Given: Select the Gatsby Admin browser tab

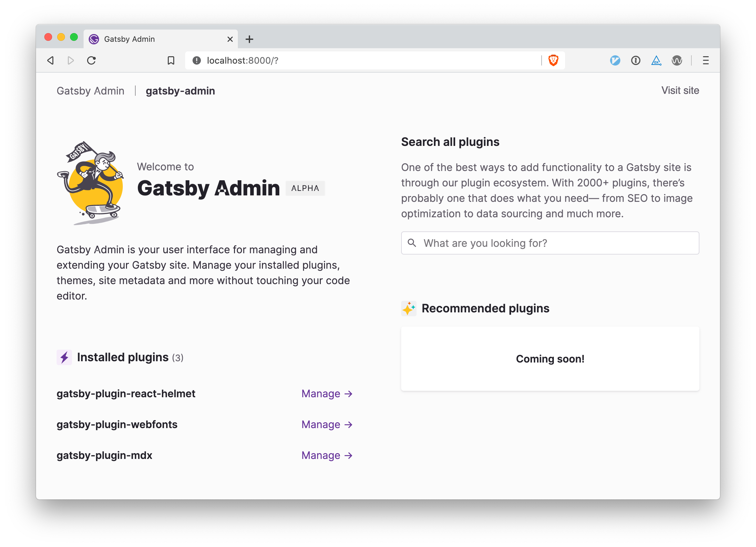Looking at the screenshot, I should [x=161, y=39].
